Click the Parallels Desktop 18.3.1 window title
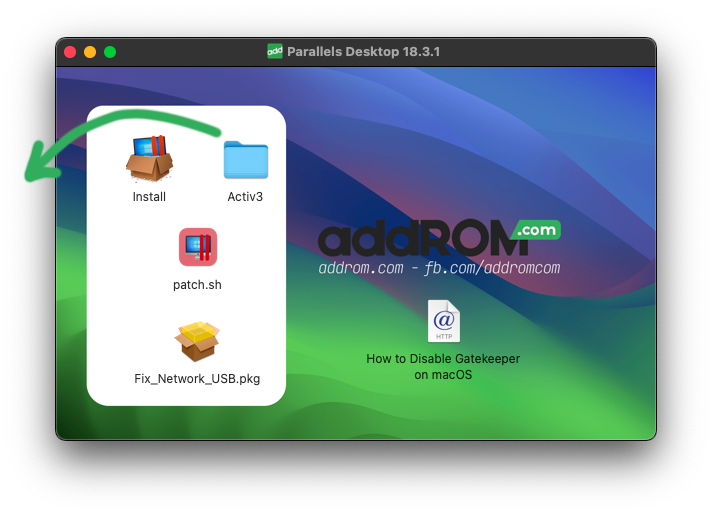Image resolution: width=712 pixels, height=514 pixels. tap(363, 51)
